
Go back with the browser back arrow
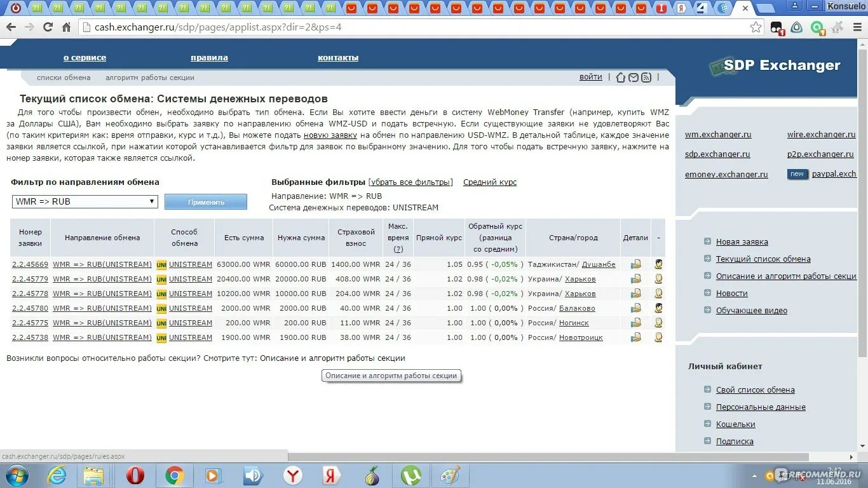pyautogui.click(x=11, y=27)
